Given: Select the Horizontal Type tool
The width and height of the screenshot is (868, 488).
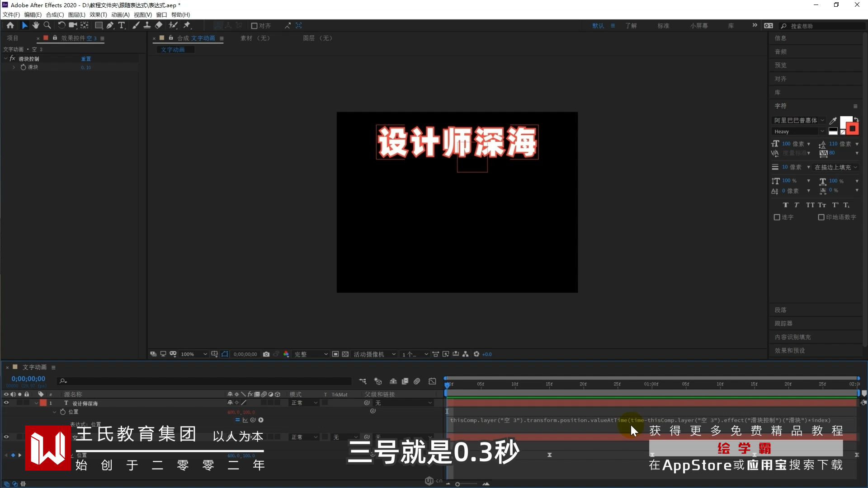Looking at the screenshot, I should click(121, 25).
